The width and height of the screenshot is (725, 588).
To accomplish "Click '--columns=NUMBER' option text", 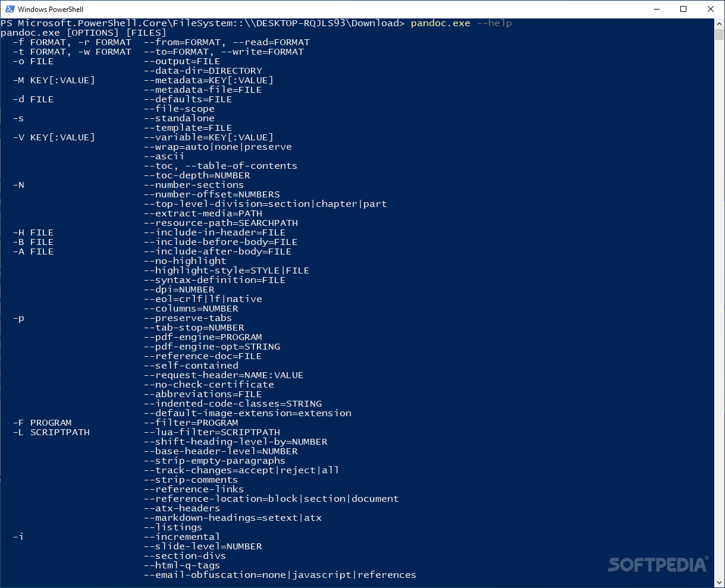I will [x=191, y=309].
